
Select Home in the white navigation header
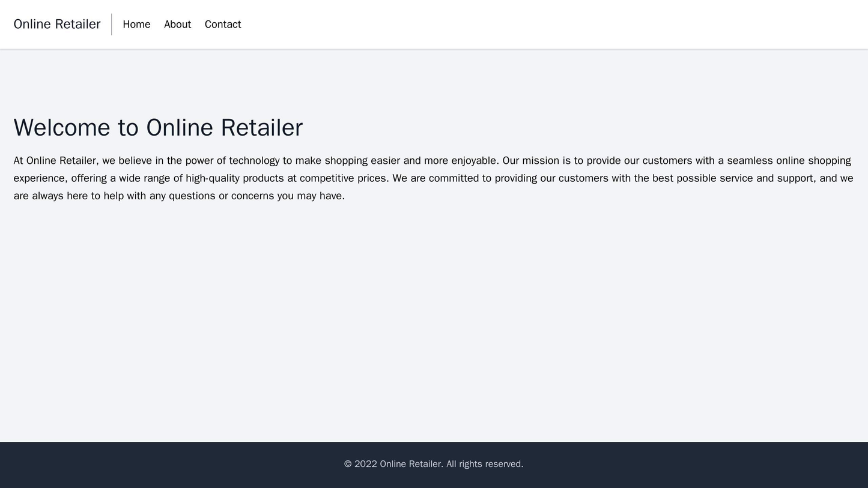point(135,24)
